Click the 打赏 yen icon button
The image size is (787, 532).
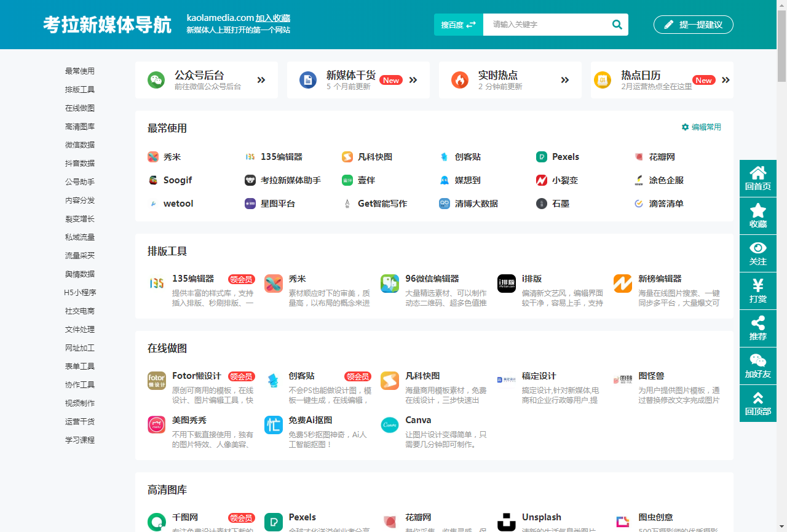(x=758, y=291)
